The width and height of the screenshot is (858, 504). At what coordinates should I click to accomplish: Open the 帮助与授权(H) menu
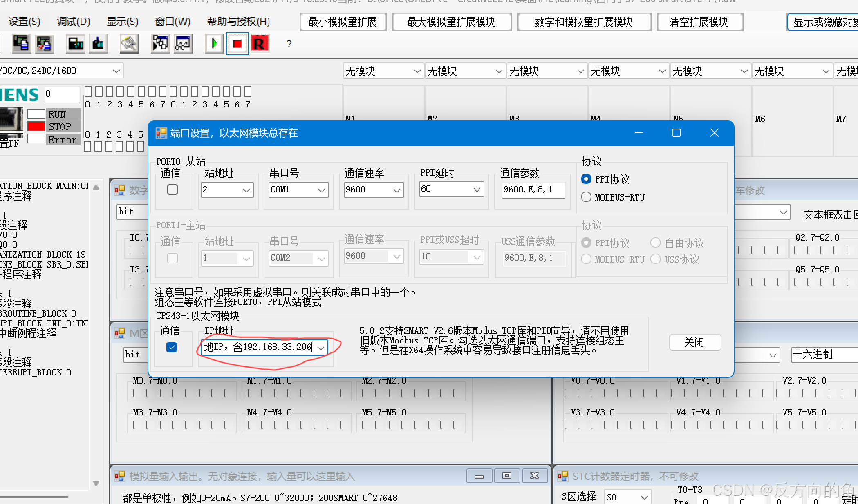tap(238, 22)
